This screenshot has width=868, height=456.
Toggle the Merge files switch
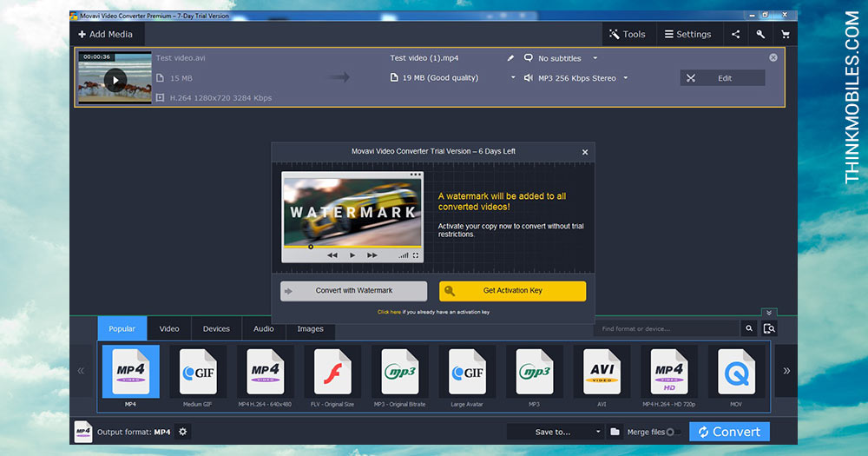click(x=673, y=433)
